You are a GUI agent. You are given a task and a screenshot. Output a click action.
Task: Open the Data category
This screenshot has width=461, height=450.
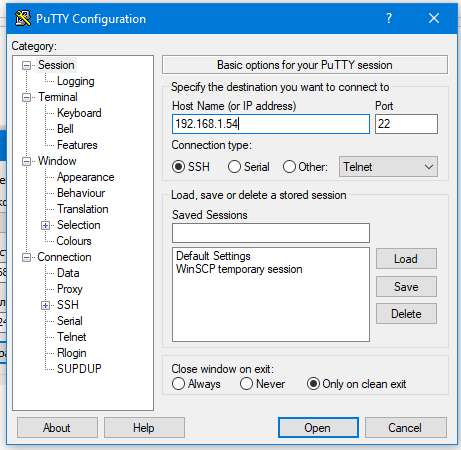tap(68, 273)
